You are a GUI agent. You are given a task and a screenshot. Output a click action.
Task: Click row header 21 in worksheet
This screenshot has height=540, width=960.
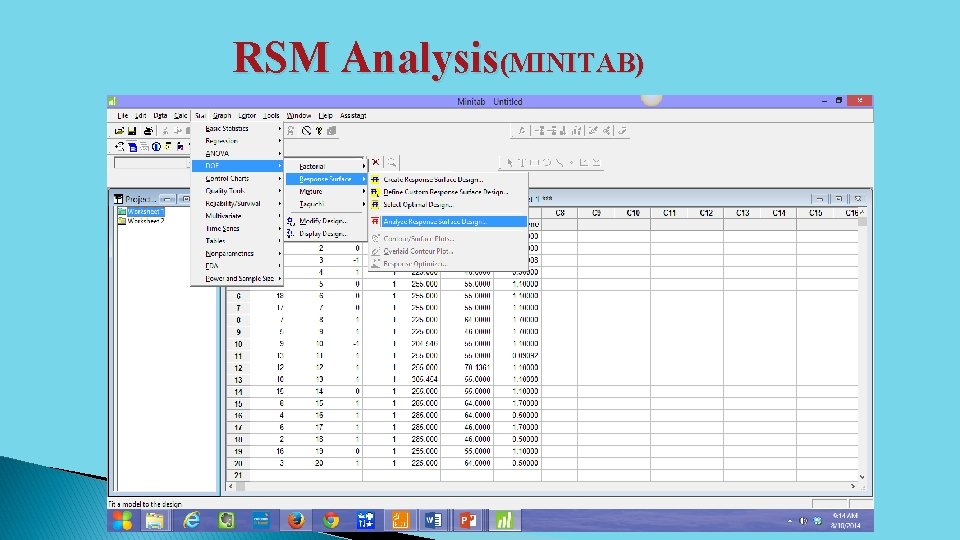pyautogui.click(x=238, y=475)
